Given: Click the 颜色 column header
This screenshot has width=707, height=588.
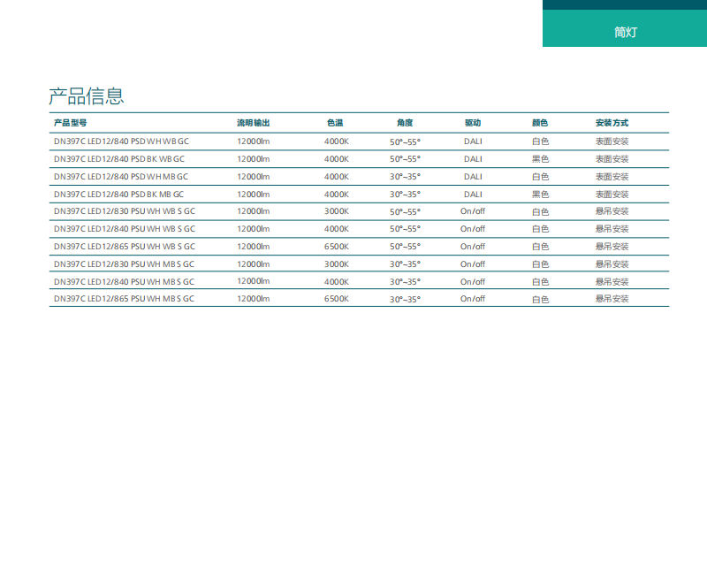Looking at the screenshot, I should (540, 123).
